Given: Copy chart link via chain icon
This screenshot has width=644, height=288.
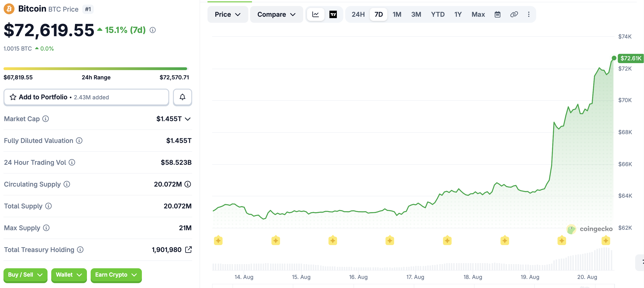Looking at the screenshot, I should coord(514,15).
